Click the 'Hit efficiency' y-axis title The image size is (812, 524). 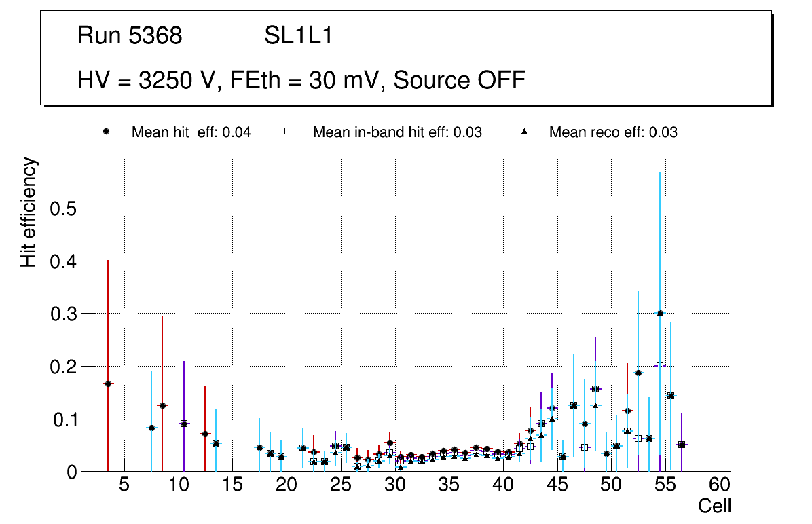(29, 212)
